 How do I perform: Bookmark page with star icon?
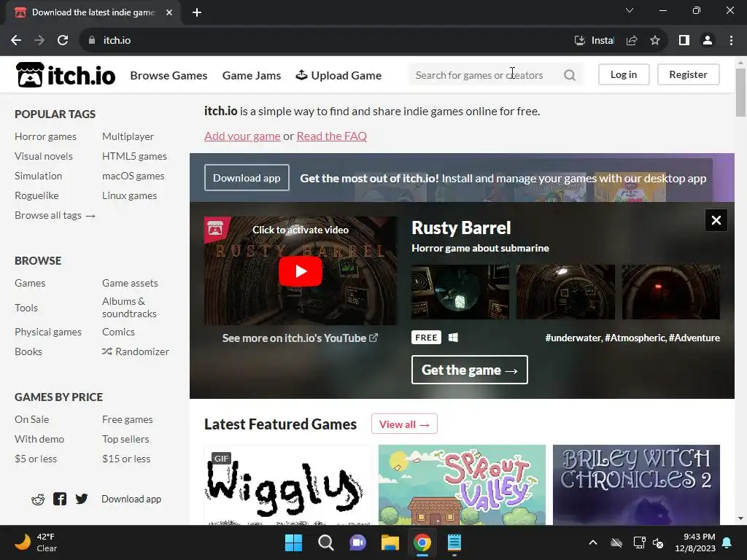click(655, 41)
